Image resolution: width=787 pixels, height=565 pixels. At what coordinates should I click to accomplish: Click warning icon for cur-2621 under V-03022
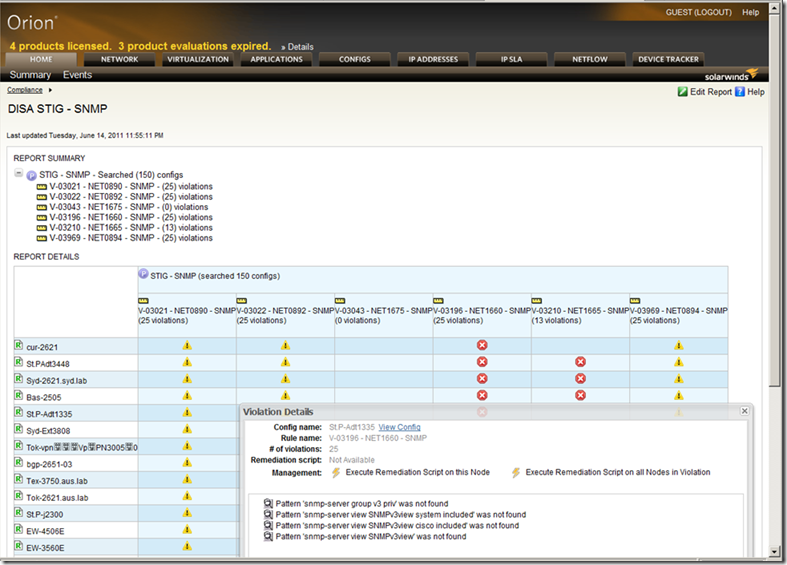286,345
